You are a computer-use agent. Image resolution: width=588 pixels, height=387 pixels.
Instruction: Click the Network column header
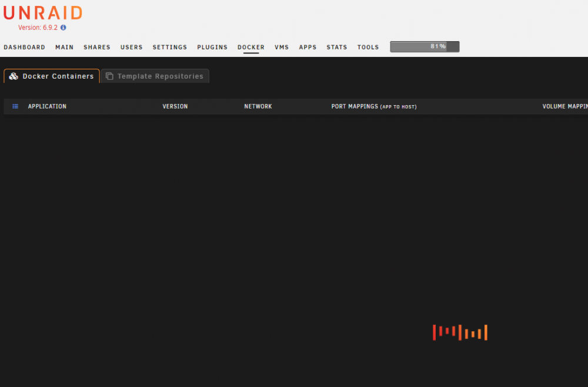pos(258,106)
